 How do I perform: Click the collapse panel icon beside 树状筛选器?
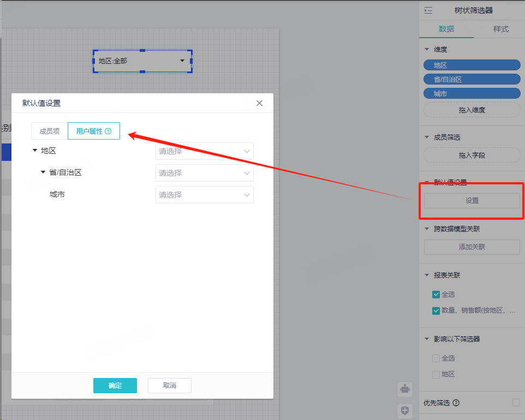click(x=428, y=10)
